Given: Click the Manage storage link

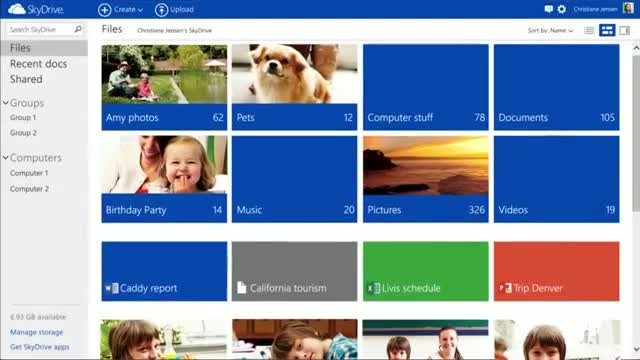Looking at the screenshot, I should (x=37, y=332).
